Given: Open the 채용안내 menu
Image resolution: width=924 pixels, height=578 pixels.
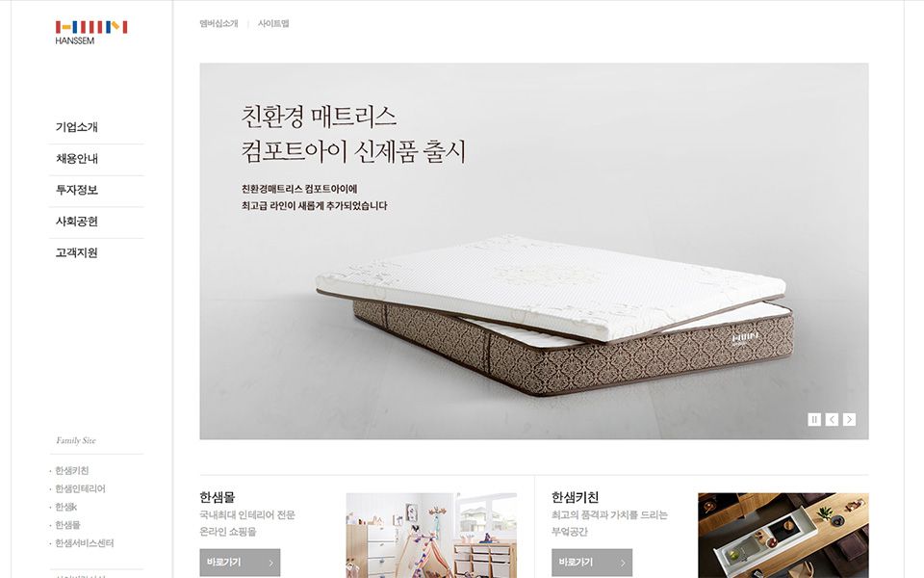Looking at the screenshot, I should pos(77,159).
